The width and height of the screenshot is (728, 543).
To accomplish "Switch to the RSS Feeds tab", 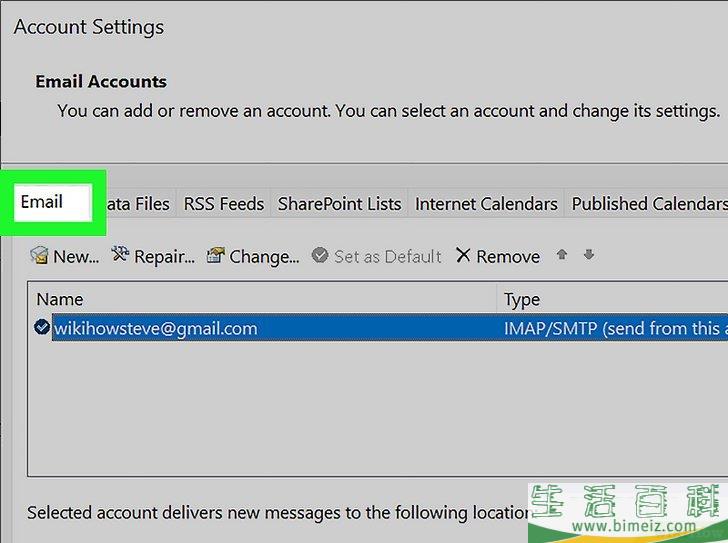I will coord(224,204).
